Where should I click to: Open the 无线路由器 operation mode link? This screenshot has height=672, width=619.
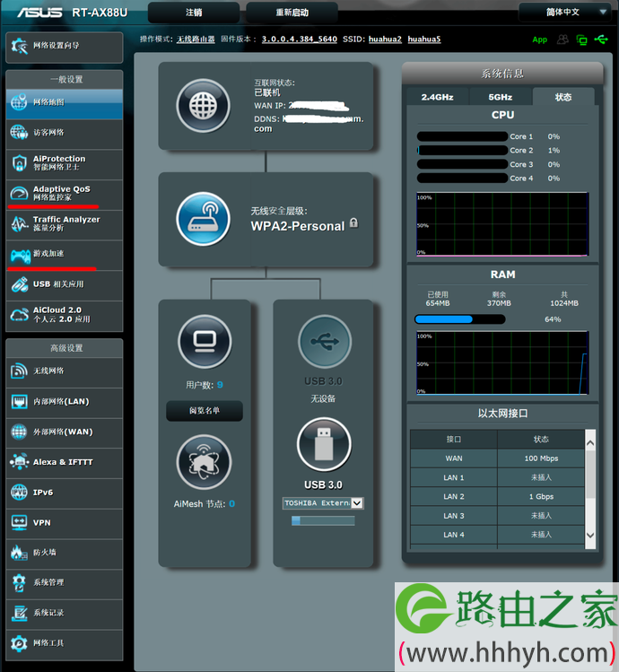pos(196,39)
